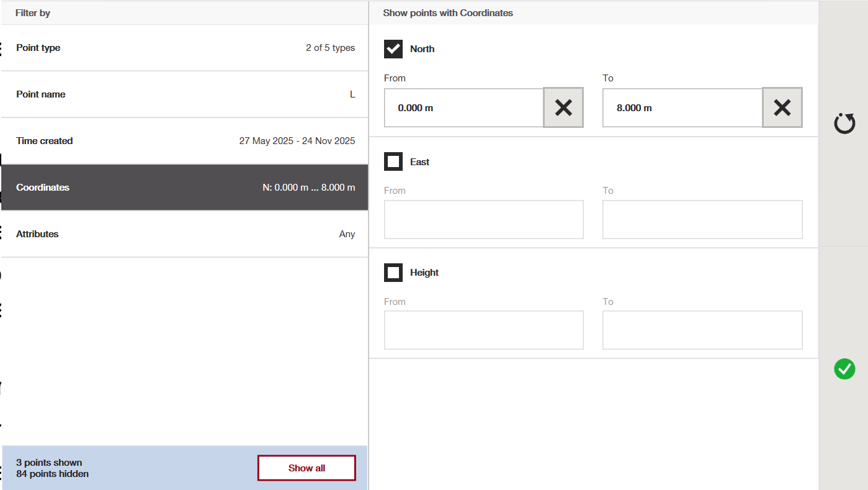Screen dimensions: 868x490
Task: Click the North To field 8.000 m
Action: (x=682, y=108)
